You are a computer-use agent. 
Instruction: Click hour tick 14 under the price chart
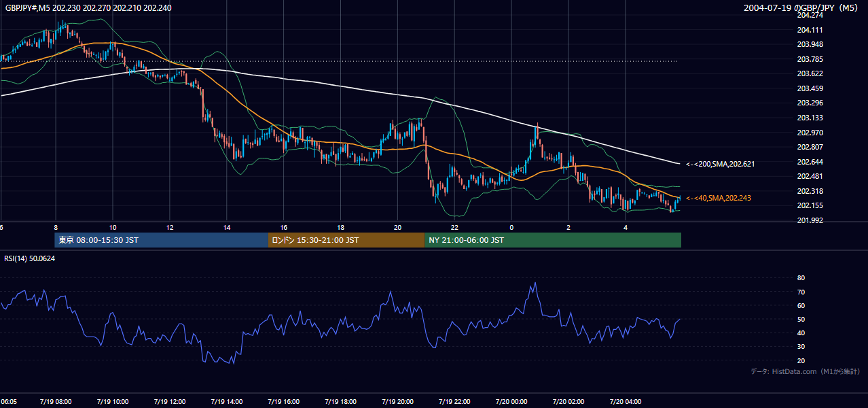[x=226, y=227]
